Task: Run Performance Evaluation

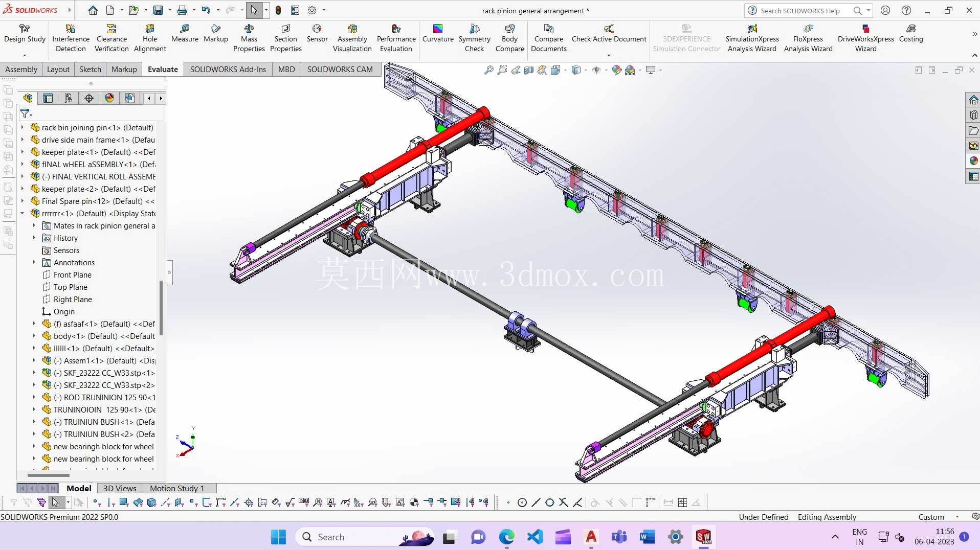Action: (x=396, y=38)
